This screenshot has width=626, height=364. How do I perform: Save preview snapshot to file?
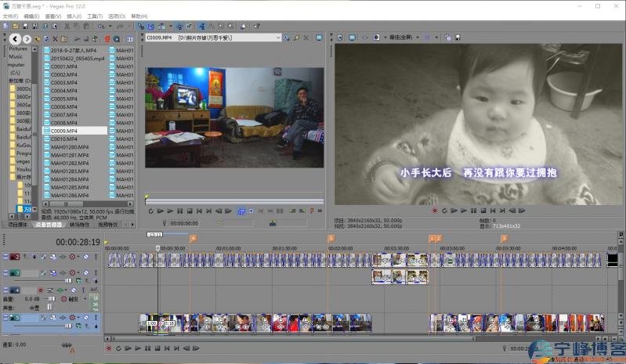tap(458, 38)
